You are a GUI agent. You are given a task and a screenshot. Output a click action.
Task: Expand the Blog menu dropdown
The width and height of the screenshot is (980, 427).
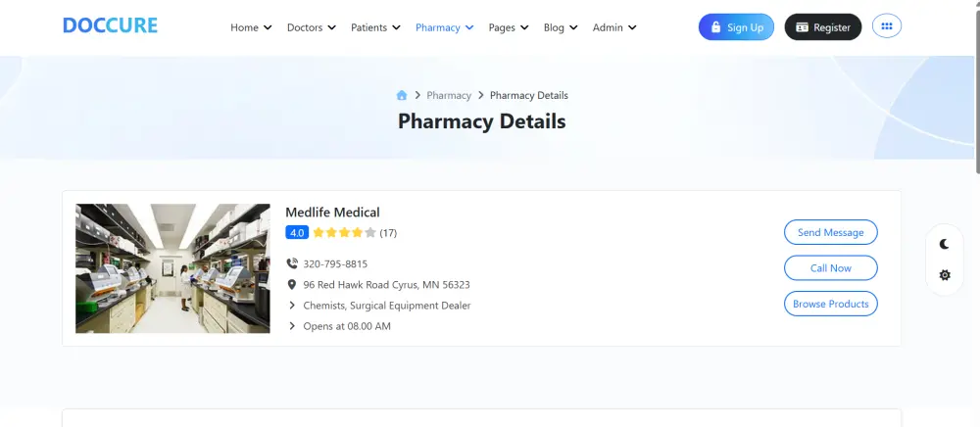point(561,27)
